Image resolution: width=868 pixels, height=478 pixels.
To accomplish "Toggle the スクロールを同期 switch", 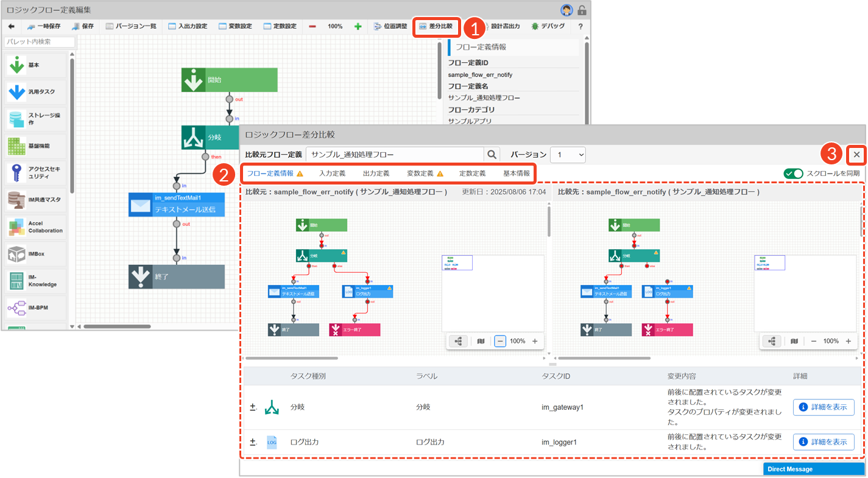I will [x=793, y=174].
